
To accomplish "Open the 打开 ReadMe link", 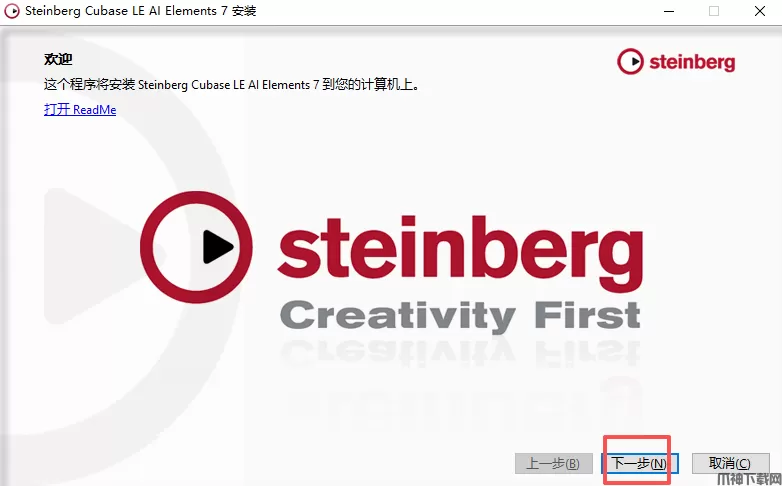I will coord(80,109).
